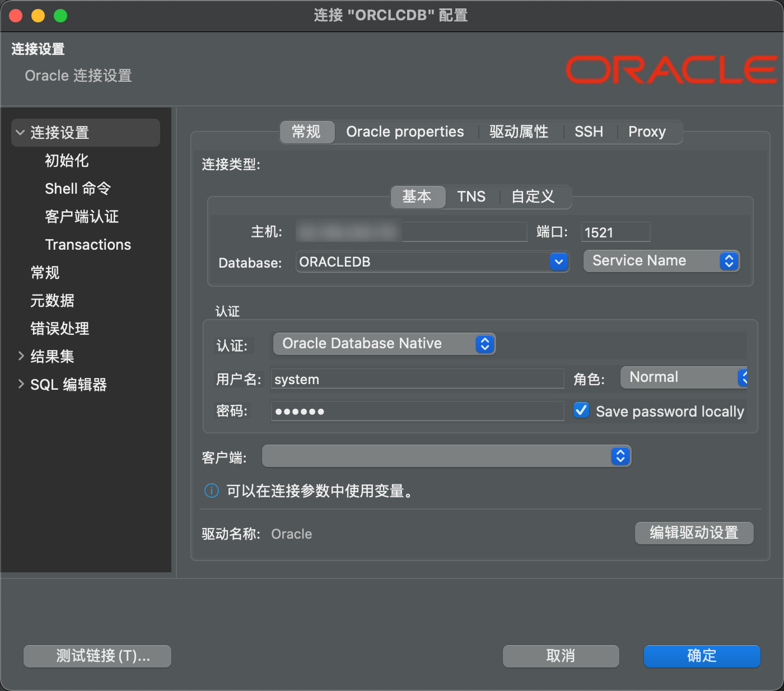This screenshot has width=784, height=691.
Task: Expand the SQL 编辑器 tree node
Action: (21, 384)
